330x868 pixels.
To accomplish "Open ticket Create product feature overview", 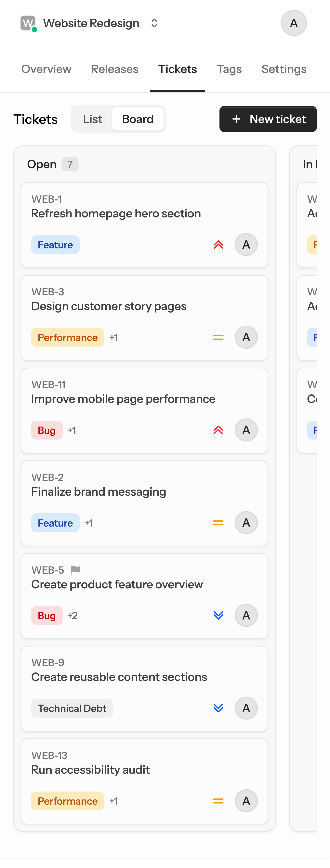I will tap(117, 584).
